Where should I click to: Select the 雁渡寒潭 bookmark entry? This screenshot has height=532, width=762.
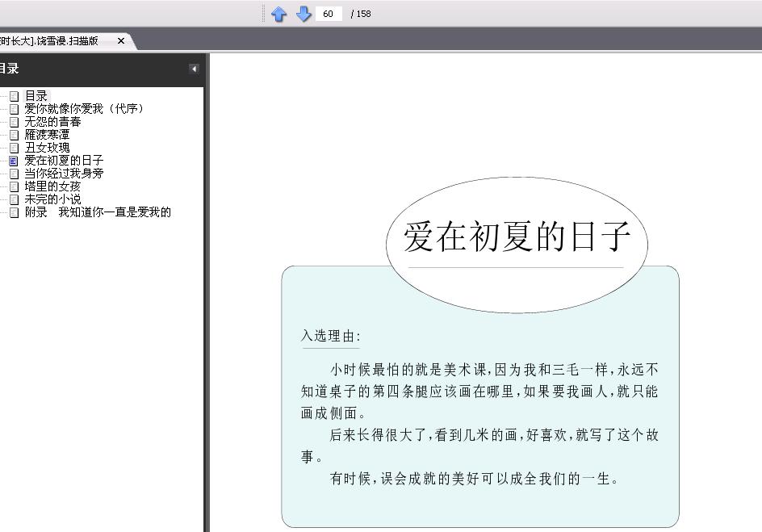click(47, 135)
